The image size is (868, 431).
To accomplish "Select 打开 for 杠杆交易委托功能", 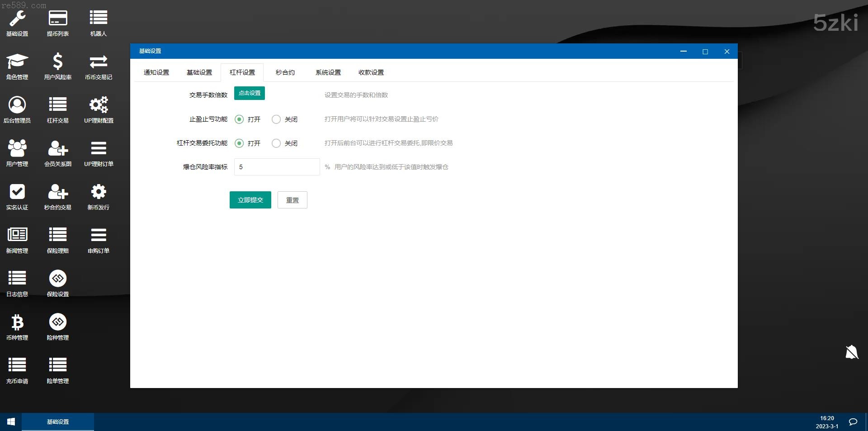I will pos(239,143).
